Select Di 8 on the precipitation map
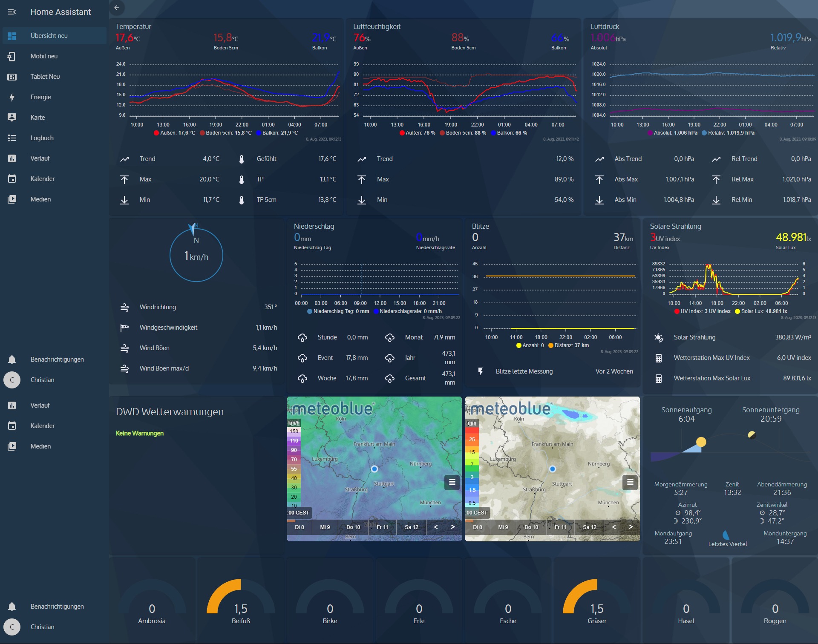The height and width of the screenshot is (644, 818). pos(478,527)
